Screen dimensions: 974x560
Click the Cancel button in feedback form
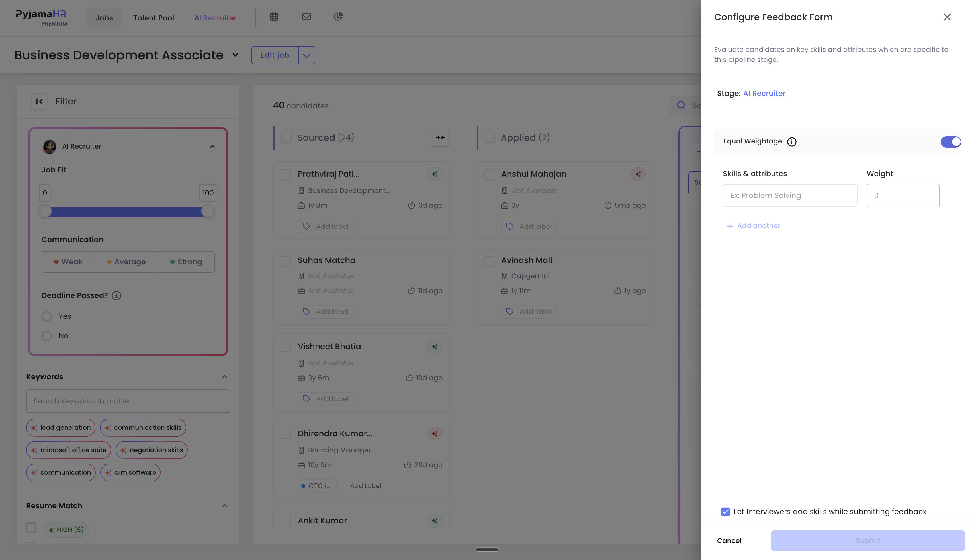coord(729,540)
